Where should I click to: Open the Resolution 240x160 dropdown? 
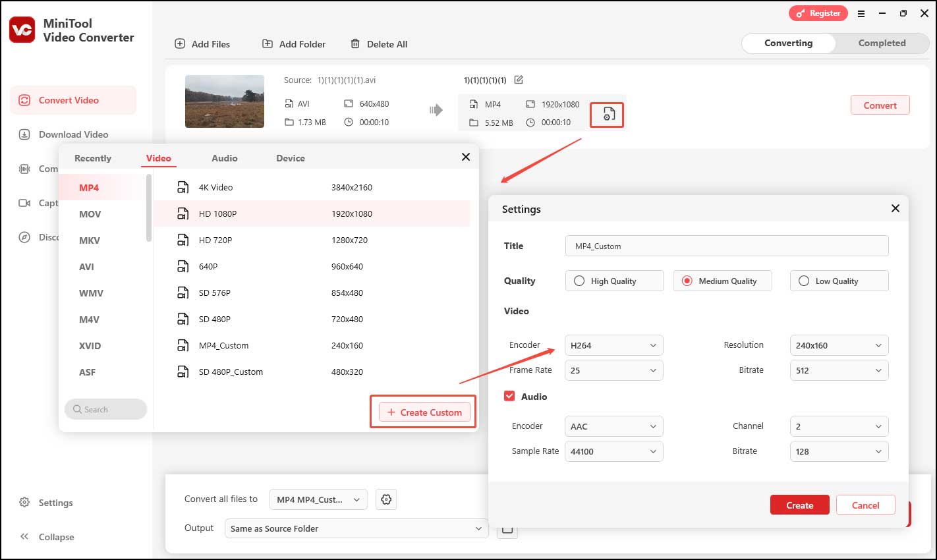[x=839, y=345]
